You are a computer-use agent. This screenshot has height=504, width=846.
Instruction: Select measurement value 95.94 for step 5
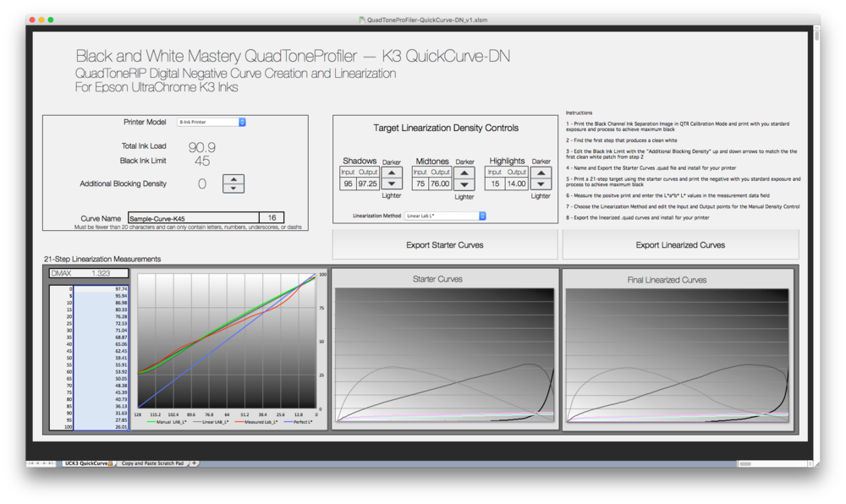(101, 296)
